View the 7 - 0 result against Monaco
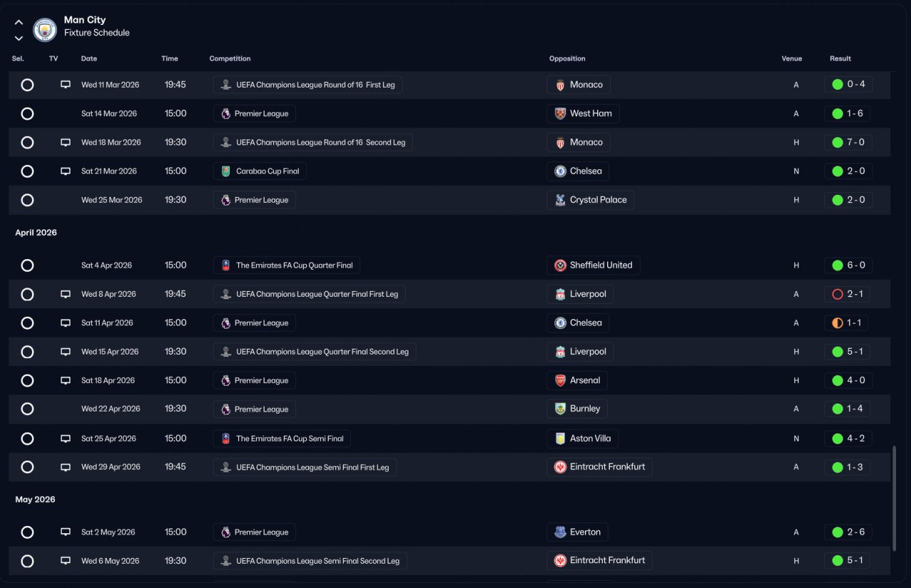The image size is (911, 588). click(x=848, y=142)
